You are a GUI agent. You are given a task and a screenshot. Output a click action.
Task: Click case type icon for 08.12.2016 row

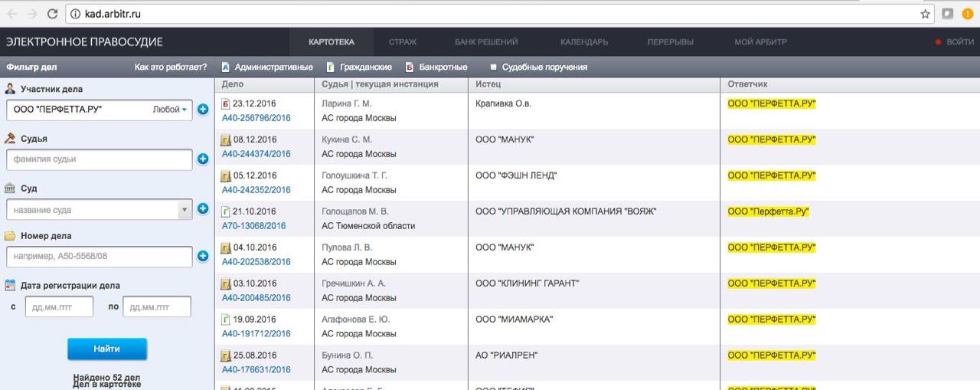coord(225,140)
